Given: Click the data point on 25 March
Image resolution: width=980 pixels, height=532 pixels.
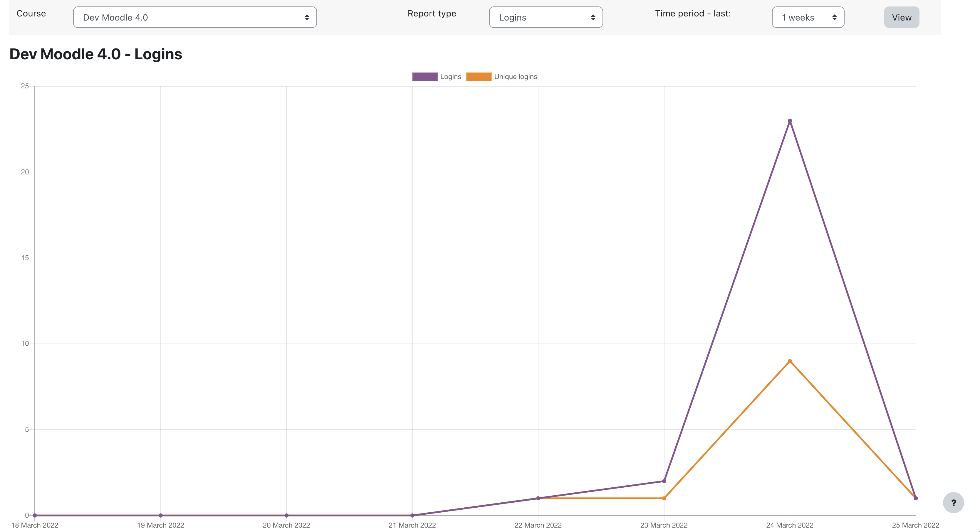Looking at the screenshot, I should [916, 499].
